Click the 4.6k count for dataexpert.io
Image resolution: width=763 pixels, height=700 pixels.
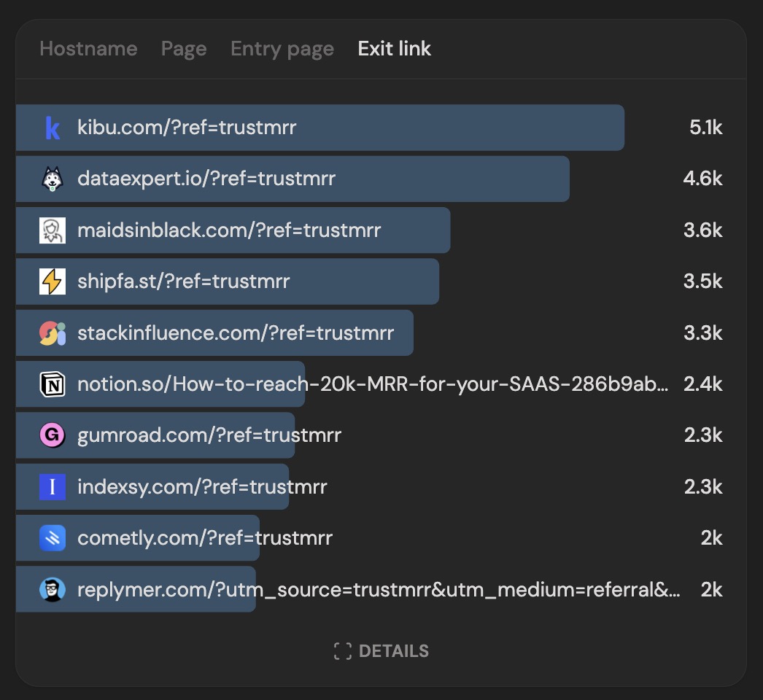[702, 179]
